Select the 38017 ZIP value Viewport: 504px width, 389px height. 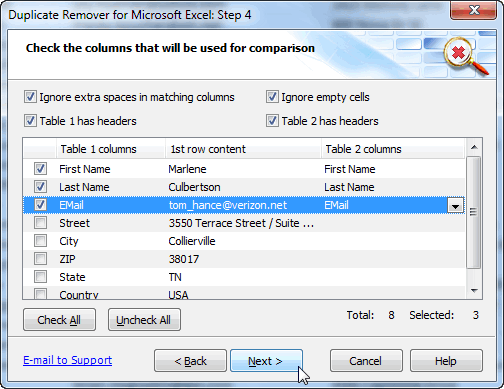[184, 259]
